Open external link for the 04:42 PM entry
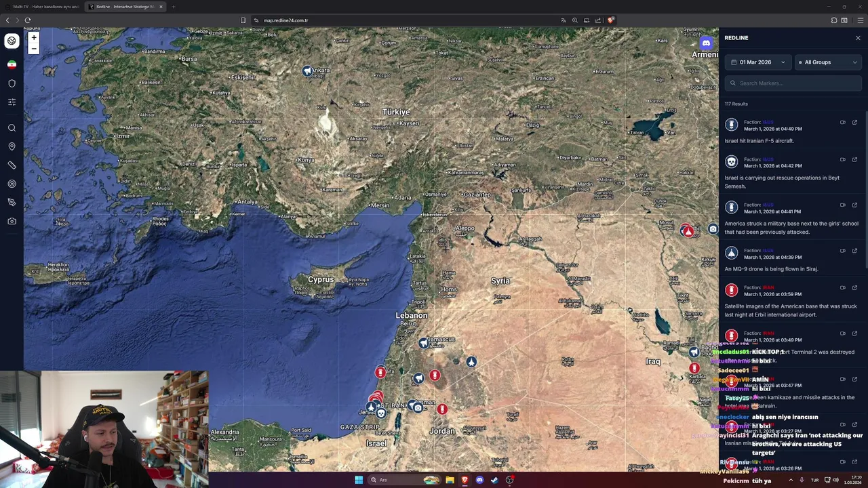868x488 pixels. coord(854,160)
